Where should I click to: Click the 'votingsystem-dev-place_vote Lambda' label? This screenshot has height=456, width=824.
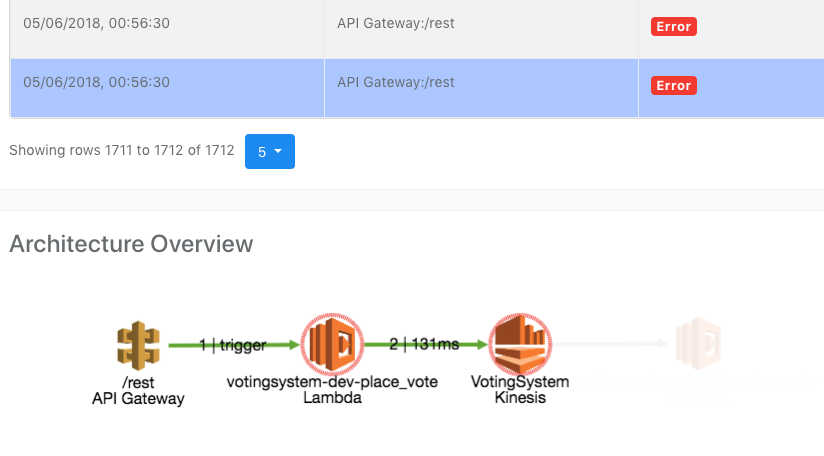332,389
